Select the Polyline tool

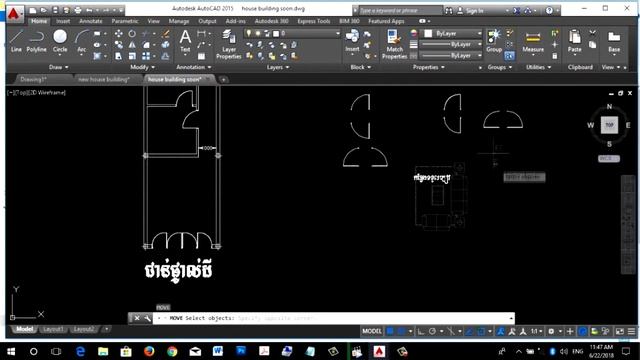36,41
